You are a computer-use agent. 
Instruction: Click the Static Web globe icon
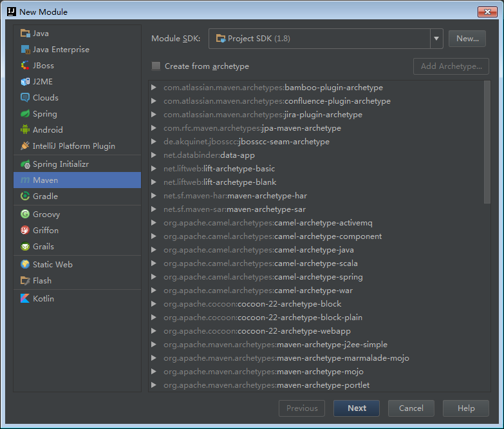[x=25, y=264]
